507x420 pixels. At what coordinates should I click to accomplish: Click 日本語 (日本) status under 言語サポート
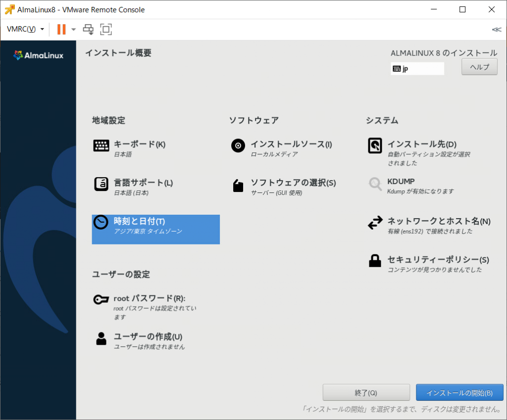(x=131, y=193)
